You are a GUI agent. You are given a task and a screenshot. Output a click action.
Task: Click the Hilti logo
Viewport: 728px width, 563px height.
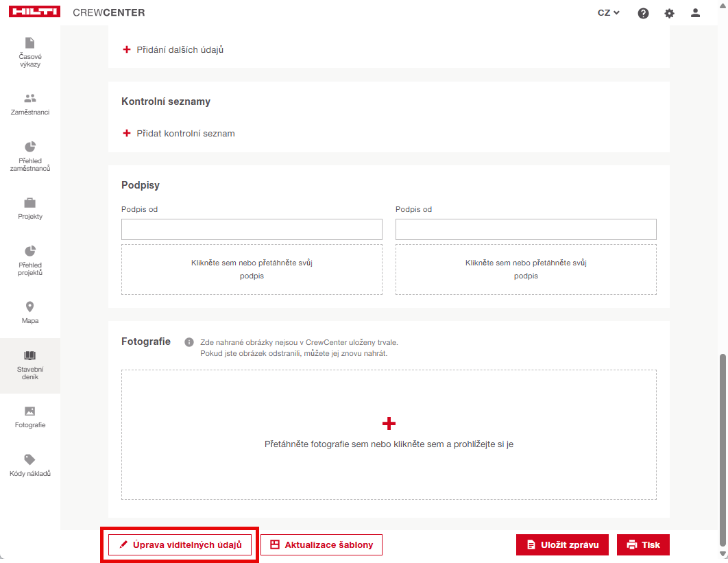coord(34,12)
